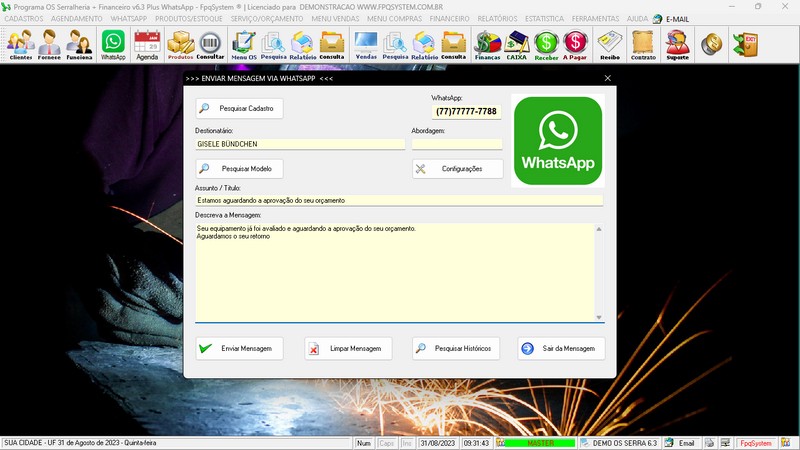Viewport: 800px width, 450px height.
Task: Click the WhatsApp toolbar icon
Action: (x=113, y=45)
